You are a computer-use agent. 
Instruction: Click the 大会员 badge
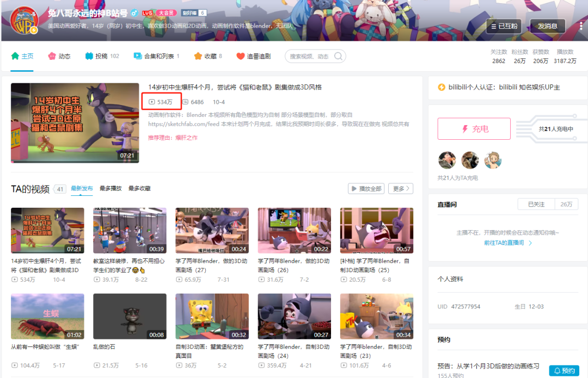(167, 13)
